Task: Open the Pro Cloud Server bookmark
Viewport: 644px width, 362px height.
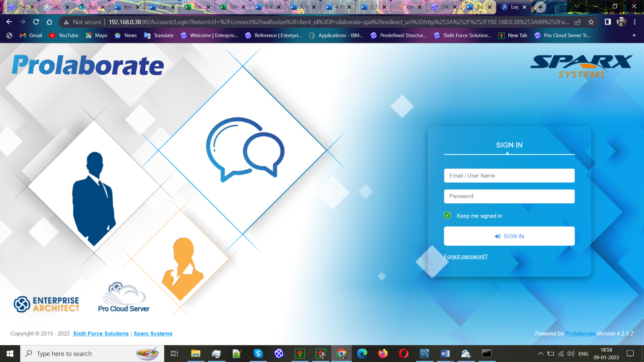Action: tap(563, 35)
